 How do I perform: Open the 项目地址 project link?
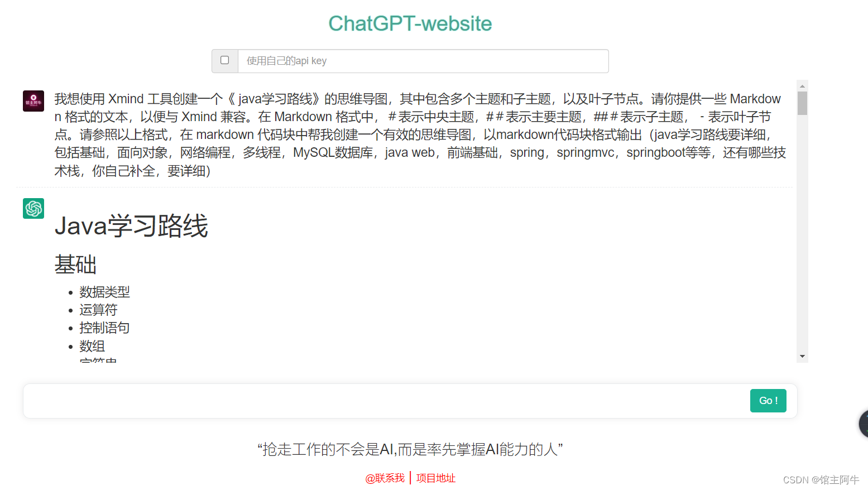tap(436, 478)
